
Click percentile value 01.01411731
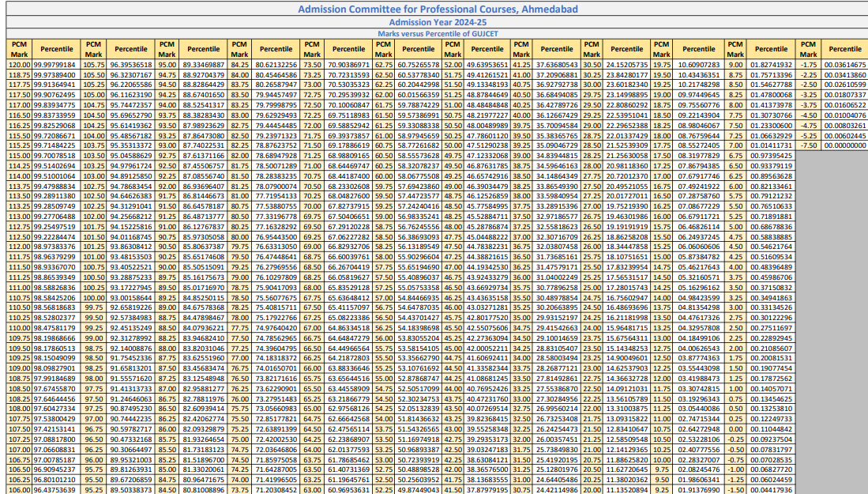click(x=771, y=145)
